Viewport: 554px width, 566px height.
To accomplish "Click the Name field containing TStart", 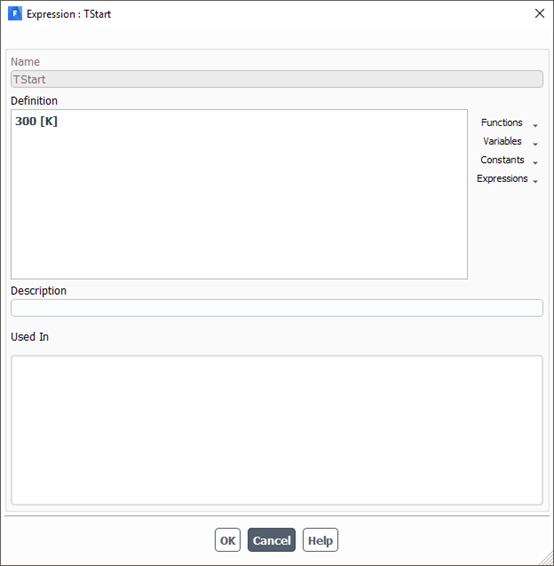I will point(276,79).
